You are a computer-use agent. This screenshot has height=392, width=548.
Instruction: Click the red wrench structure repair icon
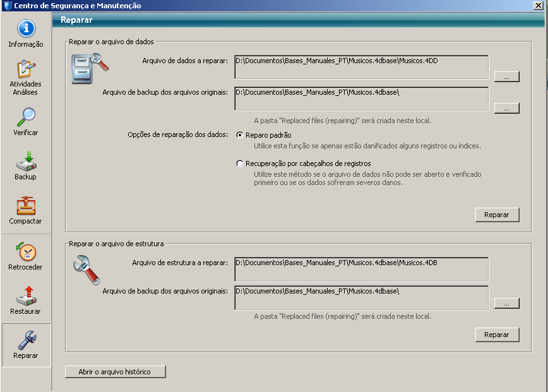[x=86, y=270]
